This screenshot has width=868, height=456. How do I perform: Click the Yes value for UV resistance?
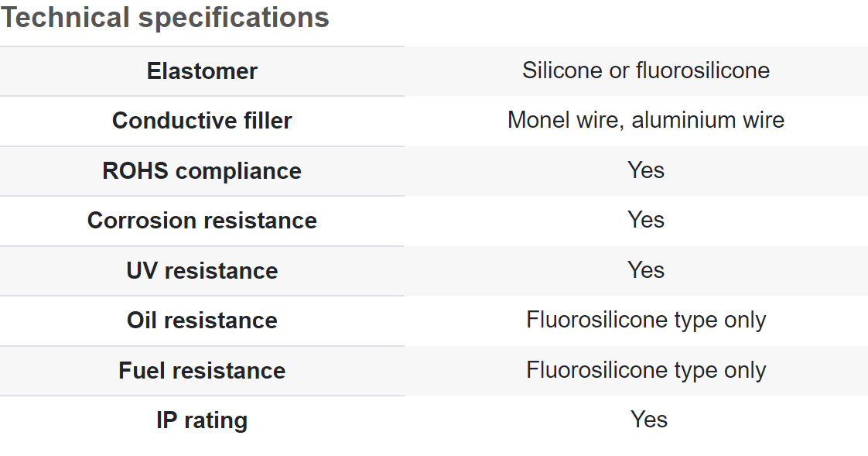coord(646,270)
